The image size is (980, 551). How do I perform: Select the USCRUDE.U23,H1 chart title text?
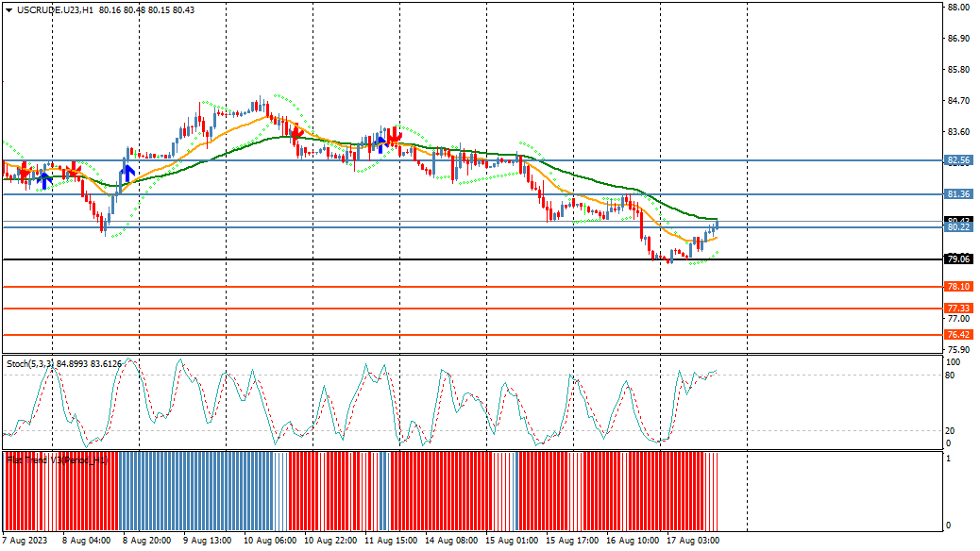(55, 10)
